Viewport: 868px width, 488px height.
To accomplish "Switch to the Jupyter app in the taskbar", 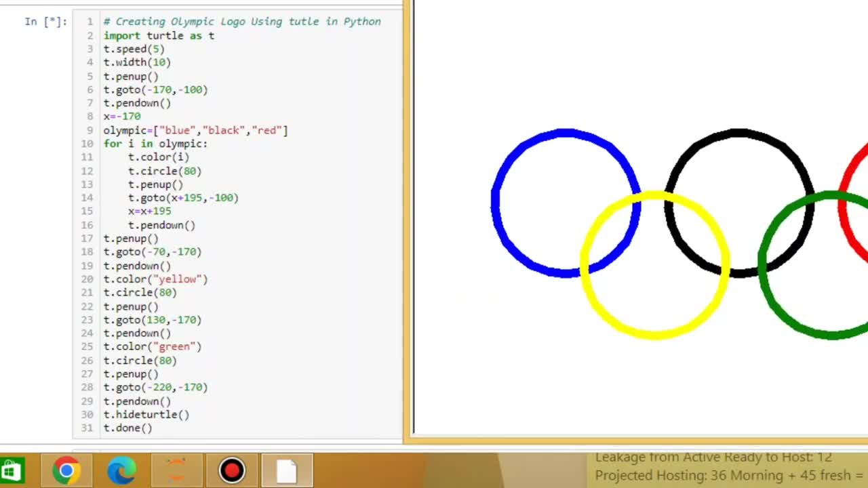I will point(176,470).
